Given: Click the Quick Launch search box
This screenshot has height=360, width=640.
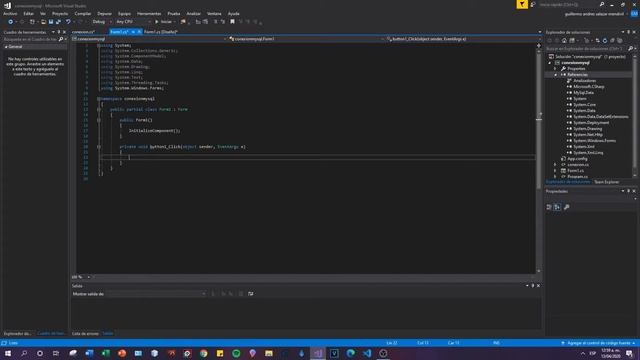Looking at the screenshot, I should (x=571, y=4).
